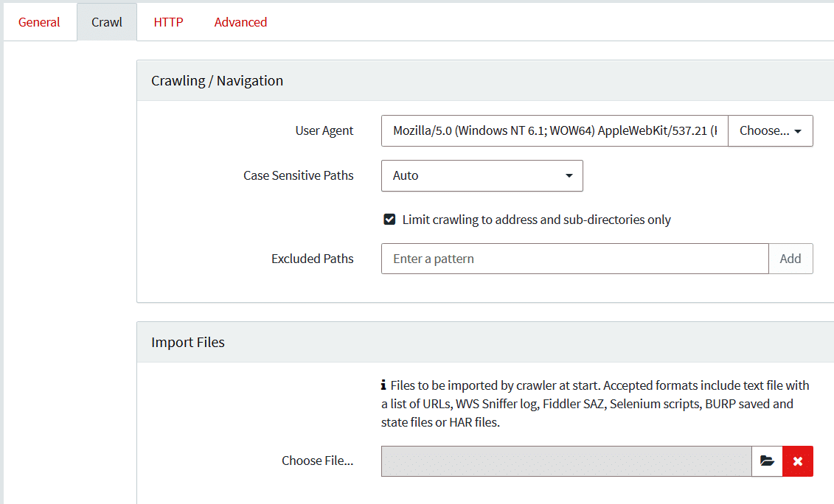Click the greyed Choose File path field
The image size is (834, 504).
[566, 461]
